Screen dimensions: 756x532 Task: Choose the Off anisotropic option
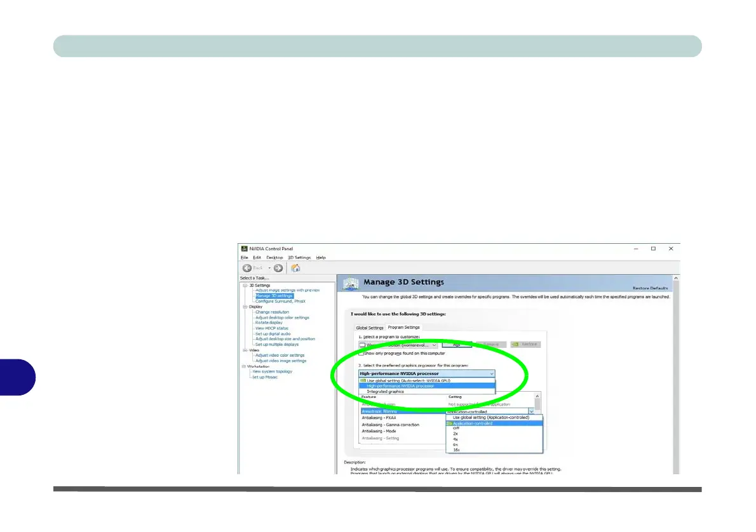click(x=494, y=429)
